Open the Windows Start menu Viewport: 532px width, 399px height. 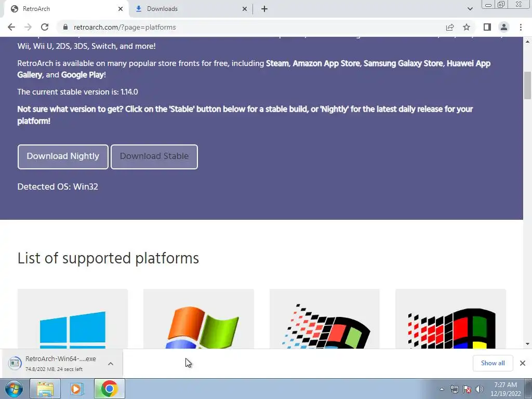pyautogui.click(x=14, y=389)
